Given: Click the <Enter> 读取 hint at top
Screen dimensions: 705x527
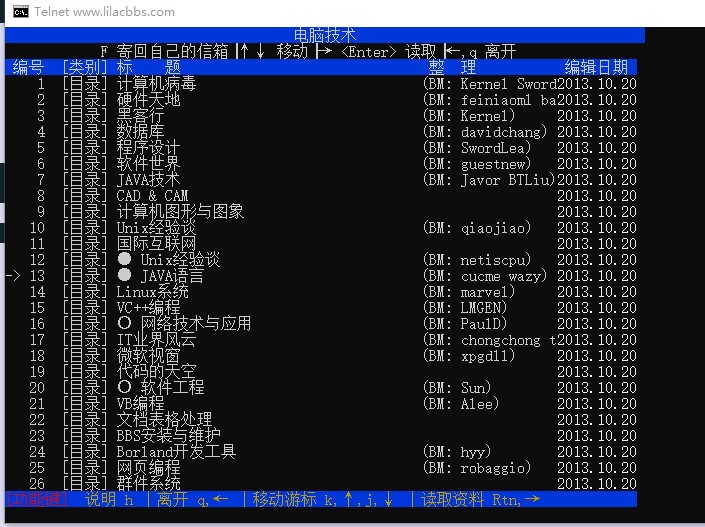Looking at the screenshot, I should tap(389, 51).
